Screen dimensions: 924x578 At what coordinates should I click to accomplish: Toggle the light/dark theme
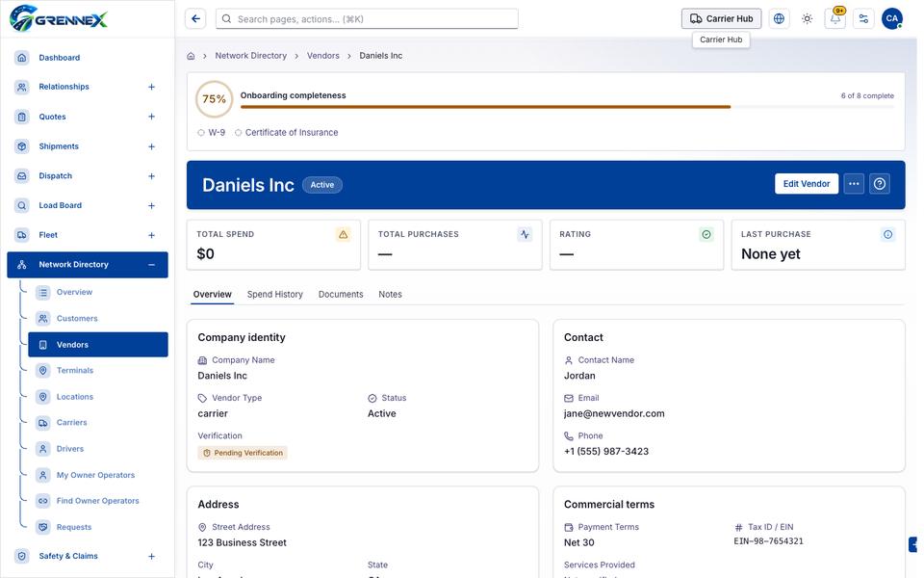coord(808,19)
